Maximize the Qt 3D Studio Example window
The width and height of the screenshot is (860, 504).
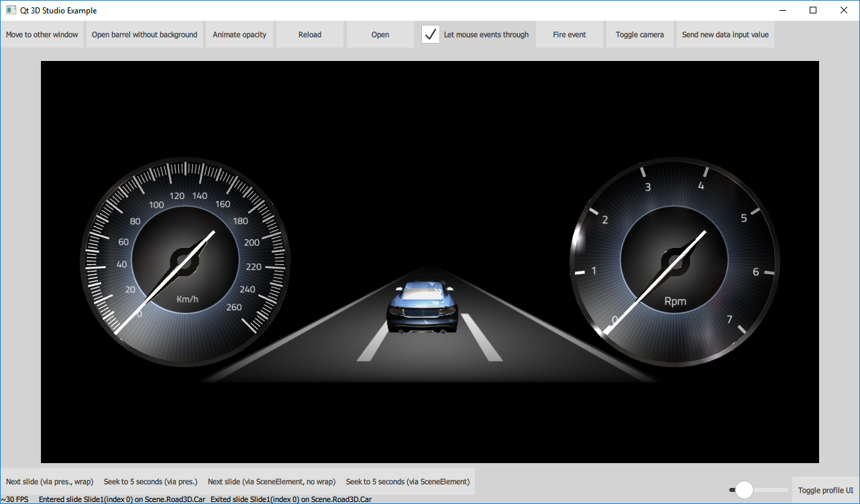point(813,10)
